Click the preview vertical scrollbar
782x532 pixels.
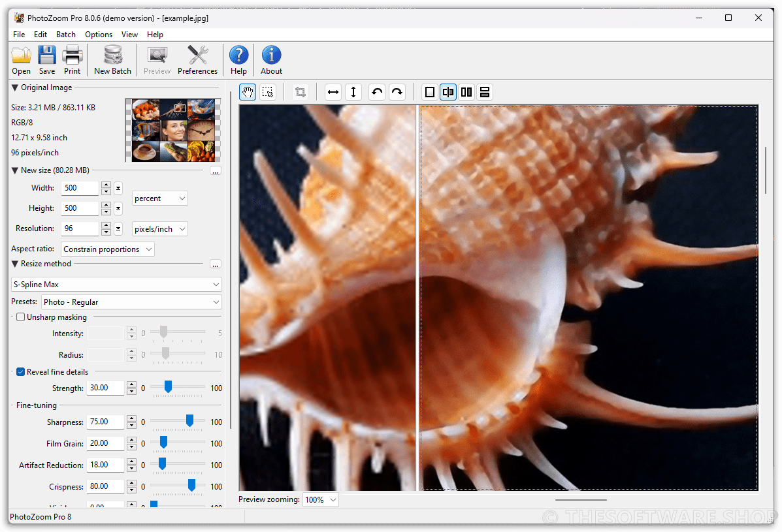766,170
